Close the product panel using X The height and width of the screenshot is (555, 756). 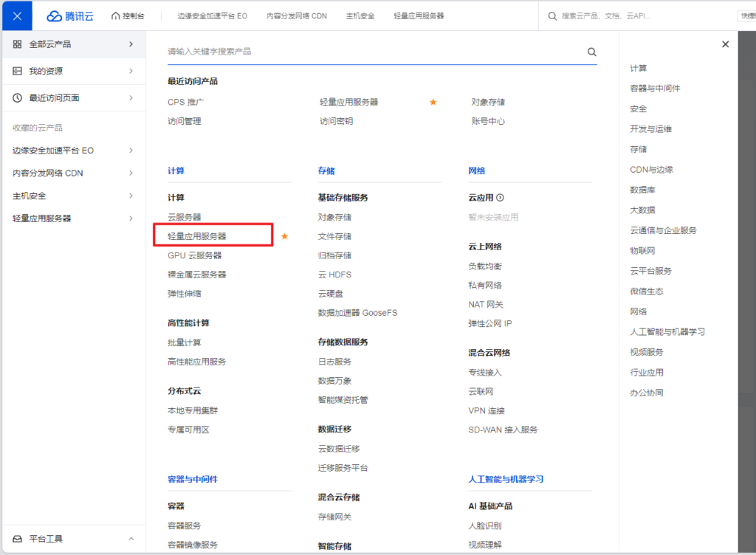(x=725, y=44)
